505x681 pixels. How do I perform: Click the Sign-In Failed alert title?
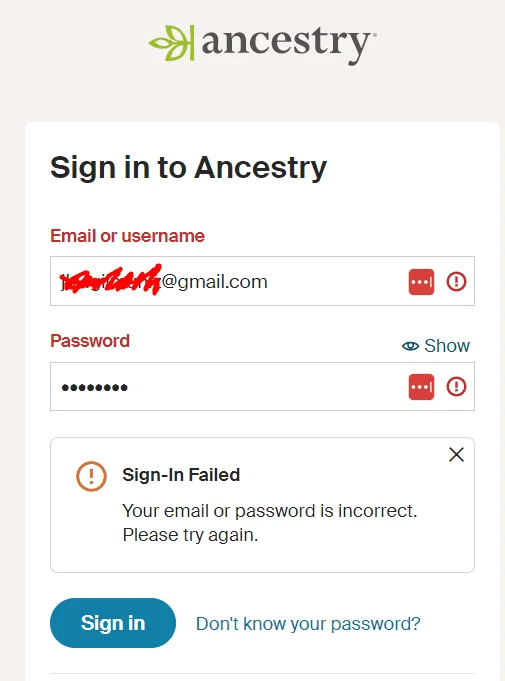point(181,475)
